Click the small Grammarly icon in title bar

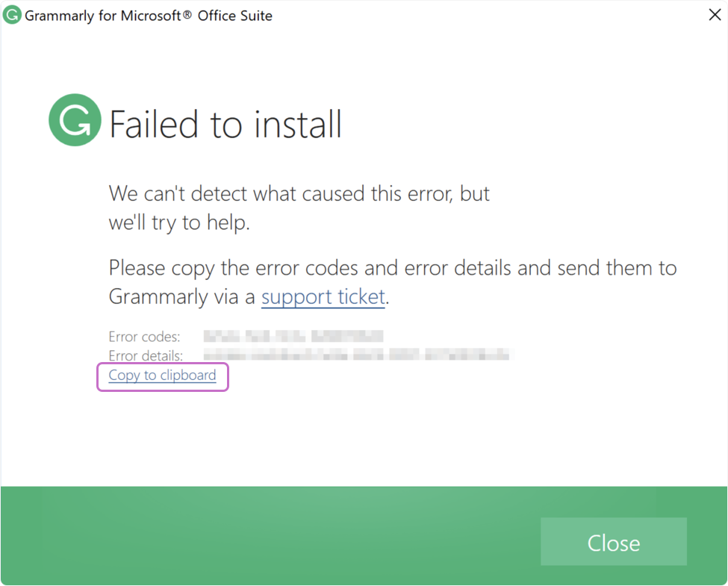pos(11,15)
